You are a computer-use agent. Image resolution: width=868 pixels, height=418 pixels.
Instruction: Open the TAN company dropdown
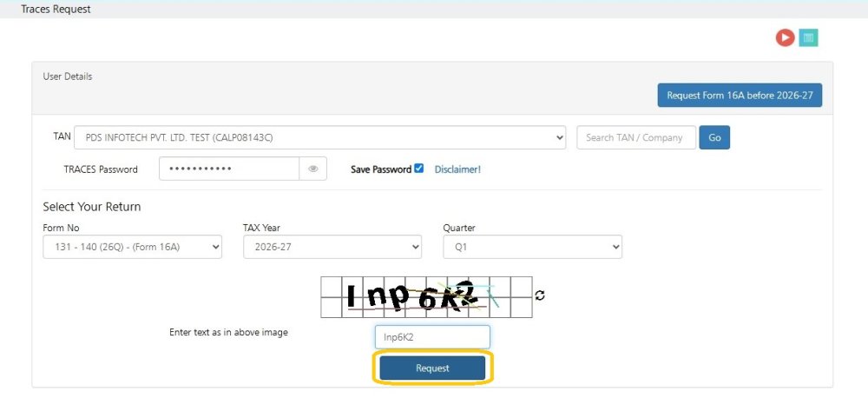click(x=320, y=137)
